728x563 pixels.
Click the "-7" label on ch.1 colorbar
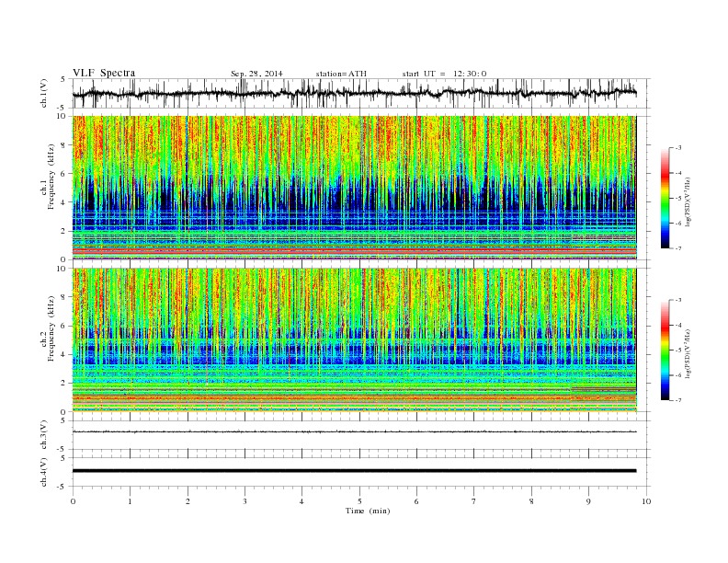tap(678, 248)
